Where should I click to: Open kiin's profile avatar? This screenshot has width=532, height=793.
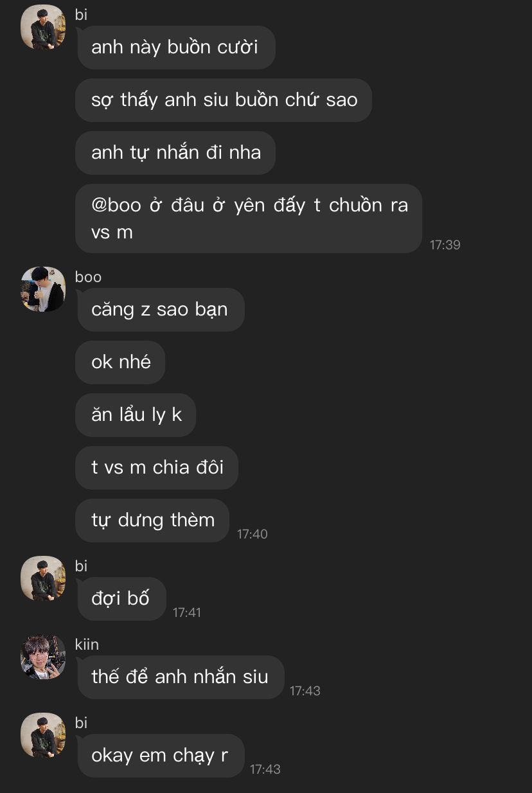(x=43, y=657)
